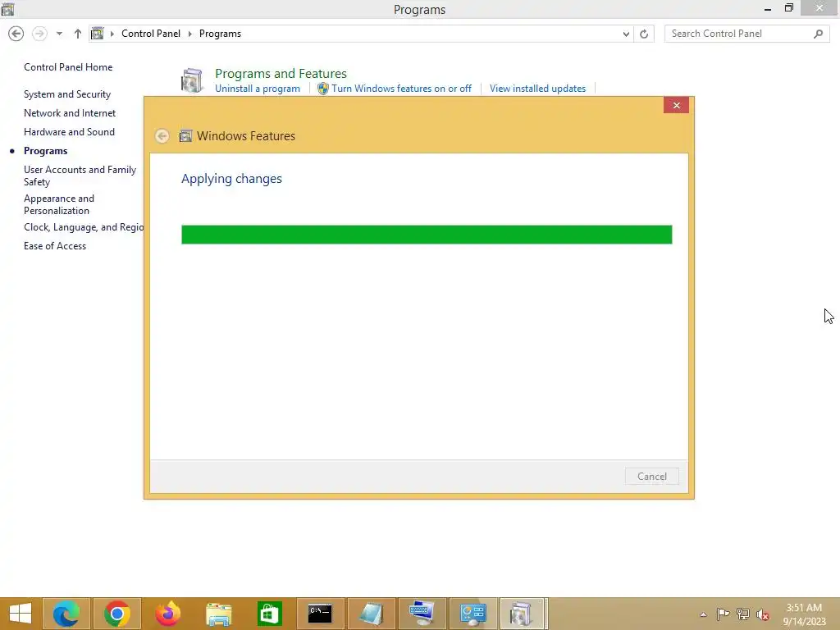Open Action Center flag icon
The width and height of the screenshot is (840, 630).
[x=723, y=614]
